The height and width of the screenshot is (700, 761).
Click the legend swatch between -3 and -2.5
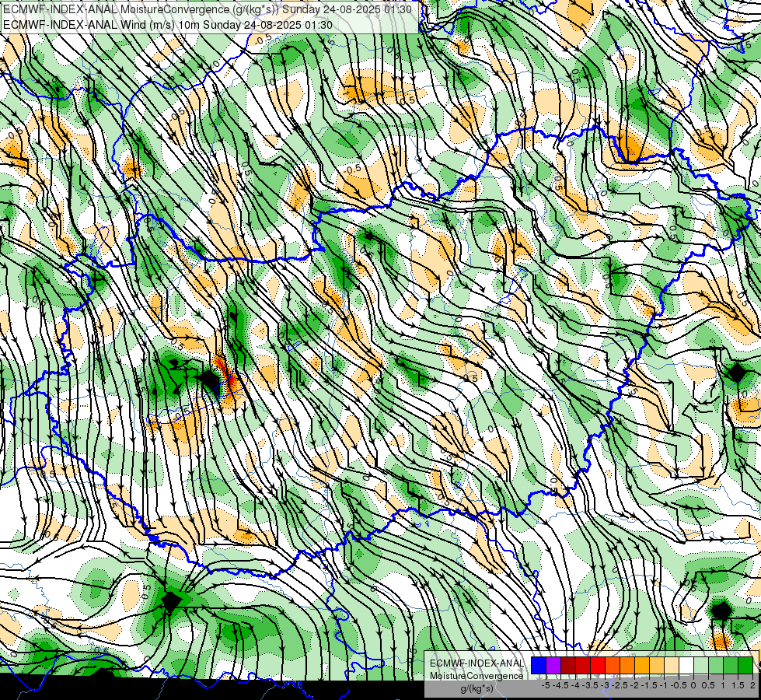(x=613, y=665)
